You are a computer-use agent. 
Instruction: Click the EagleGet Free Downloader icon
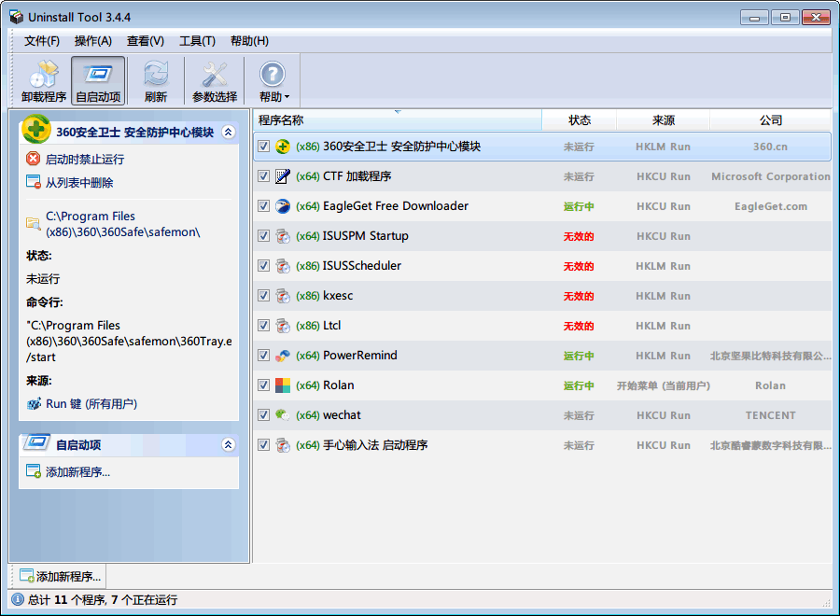point(283,206)
